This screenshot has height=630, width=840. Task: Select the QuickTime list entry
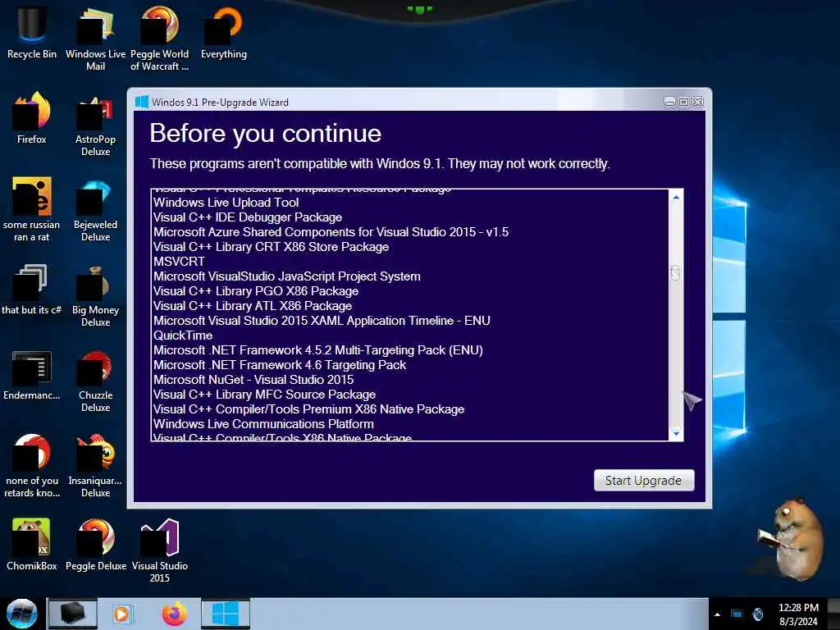[x=183, y=336]
